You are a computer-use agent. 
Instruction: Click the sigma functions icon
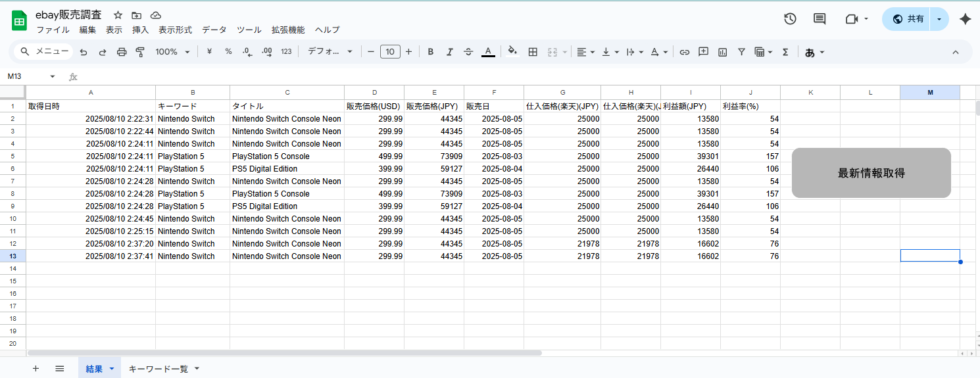coord(785,52)
